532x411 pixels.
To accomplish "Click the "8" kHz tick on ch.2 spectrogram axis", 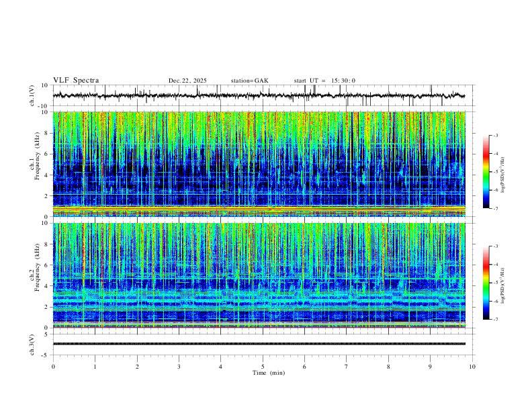I will [46, 244].
